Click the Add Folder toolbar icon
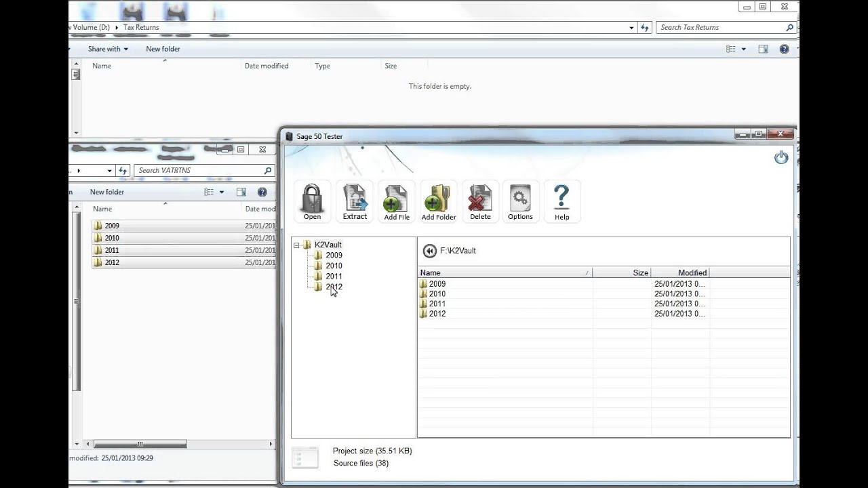The width and height of the screenshot is (868, 488). point(439,201)
